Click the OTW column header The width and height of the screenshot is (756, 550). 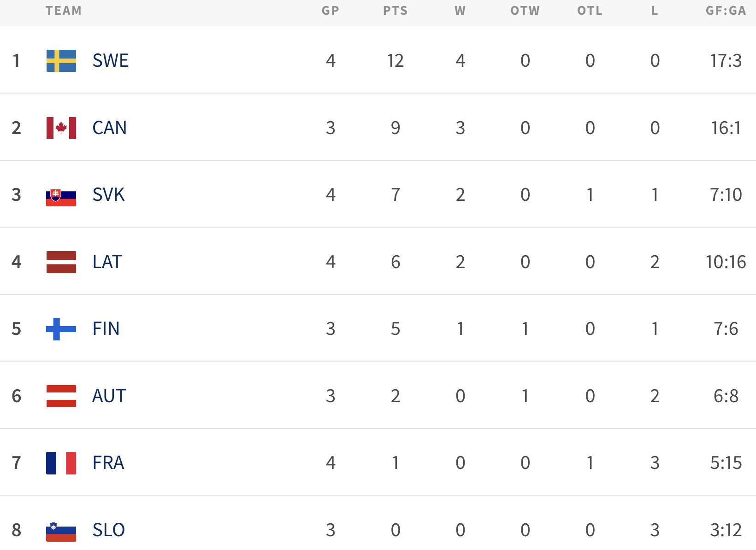525,11
